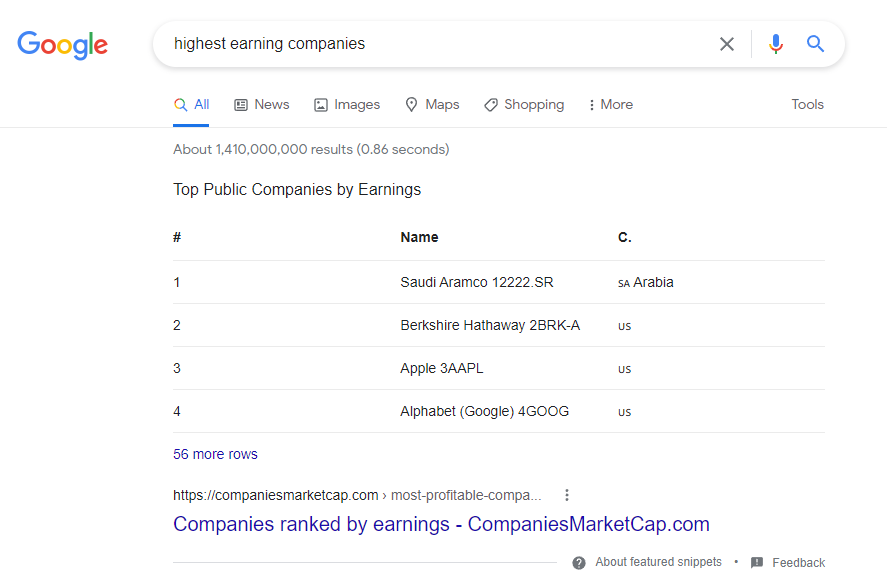This screenshot has width=887, height=587.
Task: Click inside the search query text field
Action: click(430, 44)
